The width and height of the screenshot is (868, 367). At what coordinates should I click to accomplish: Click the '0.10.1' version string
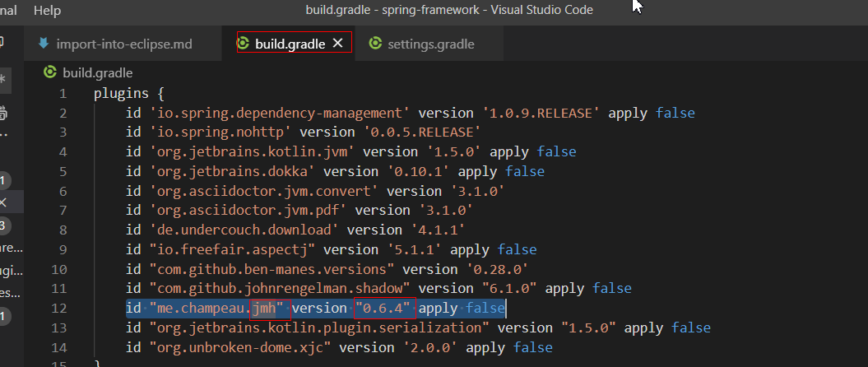(418, 172)
